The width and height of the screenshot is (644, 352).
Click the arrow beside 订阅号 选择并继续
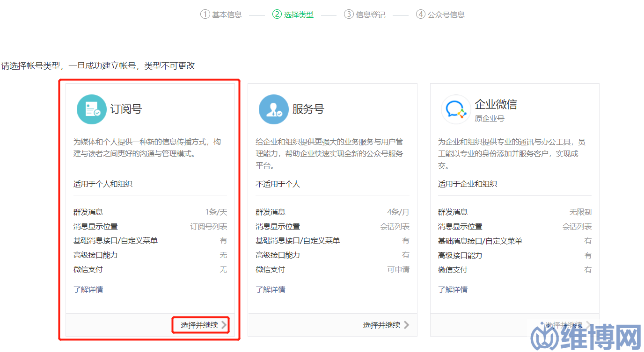224,325
